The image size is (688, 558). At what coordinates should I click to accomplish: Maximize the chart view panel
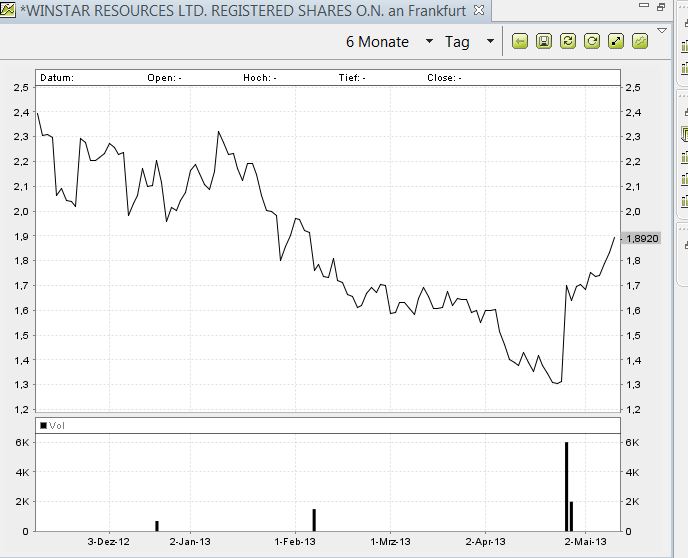pos(663,8)
